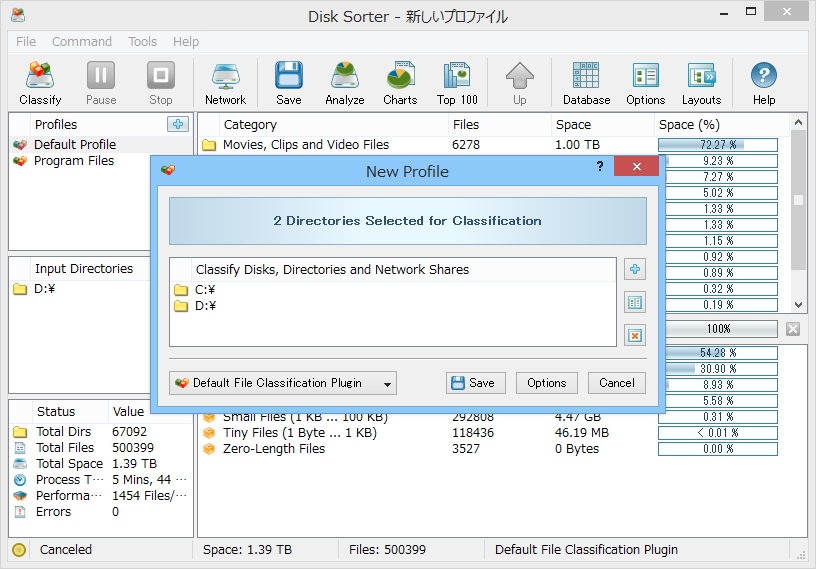Click the Pause toolbar icon

101,83
